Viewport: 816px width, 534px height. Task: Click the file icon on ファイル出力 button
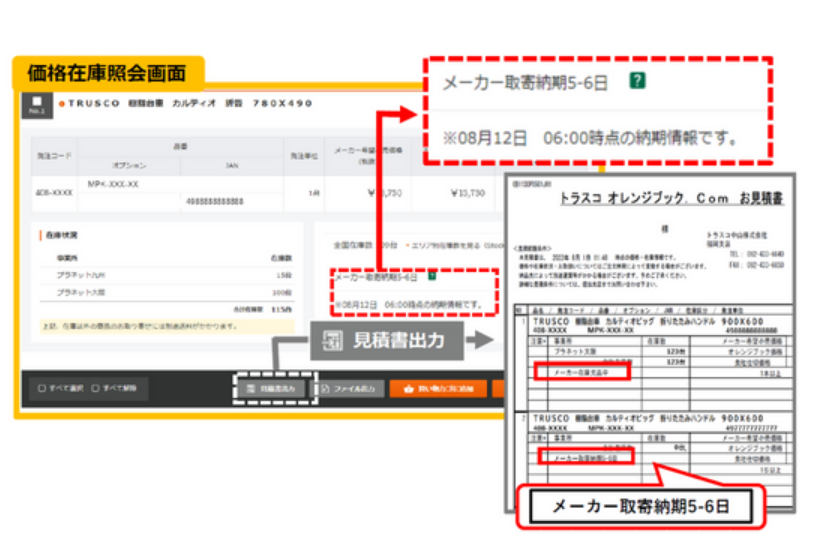click(x=325, y=389)
